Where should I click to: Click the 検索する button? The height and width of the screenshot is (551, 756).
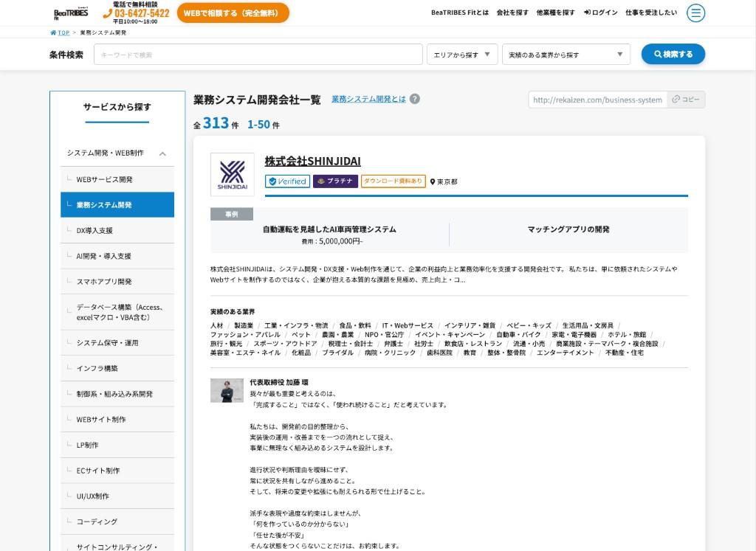pyautogui.click(x=673, y=54)
